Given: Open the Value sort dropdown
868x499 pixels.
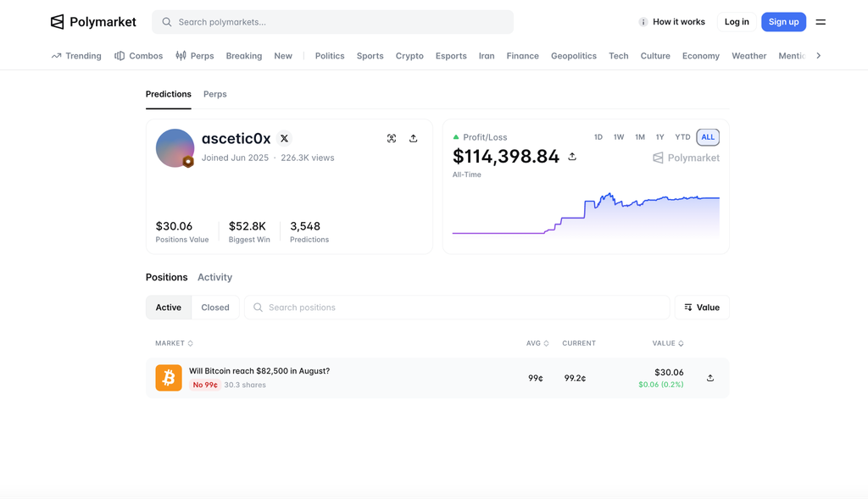Looking at the screenshot, I should (x=702, y=307).
